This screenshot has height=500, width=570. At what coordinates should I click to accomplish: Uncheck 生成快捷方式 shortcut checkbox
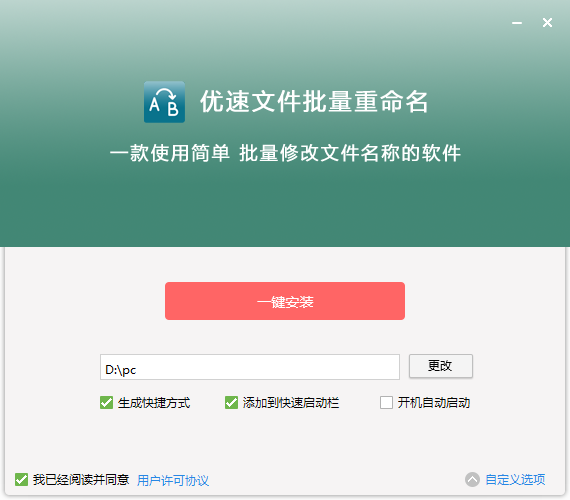[107, 403]
